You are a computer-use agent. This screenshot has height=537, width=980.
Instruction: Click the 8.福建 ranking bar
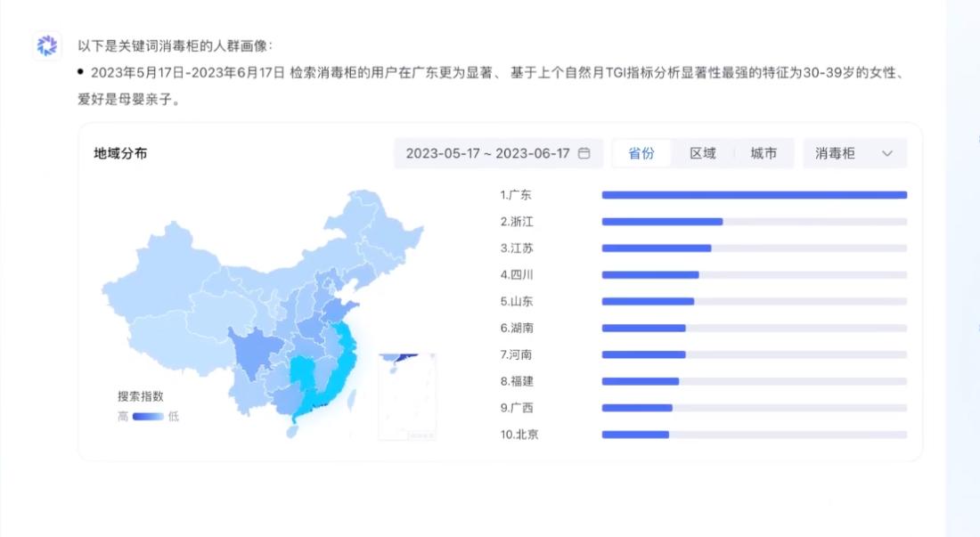[x=755, y=381]
